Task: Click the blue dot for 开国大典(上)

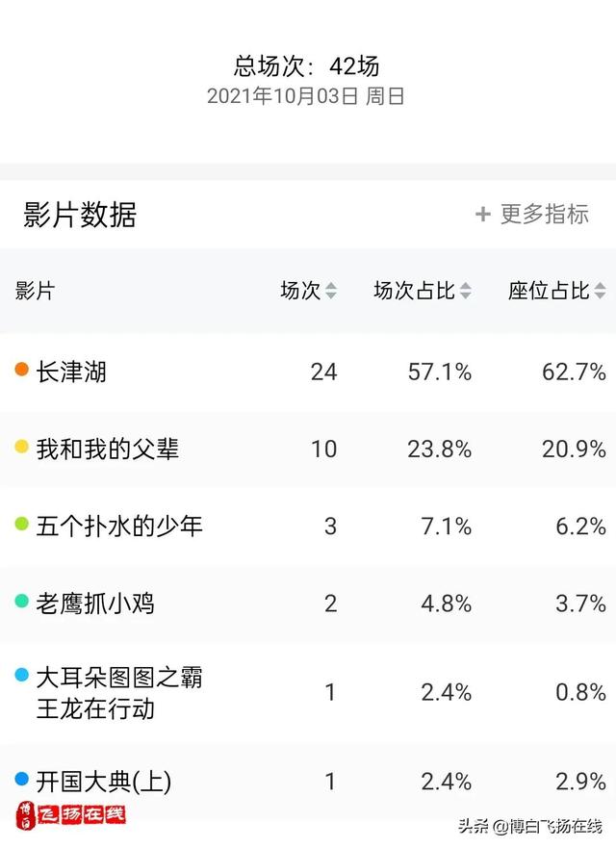Action: click(21, 779)
